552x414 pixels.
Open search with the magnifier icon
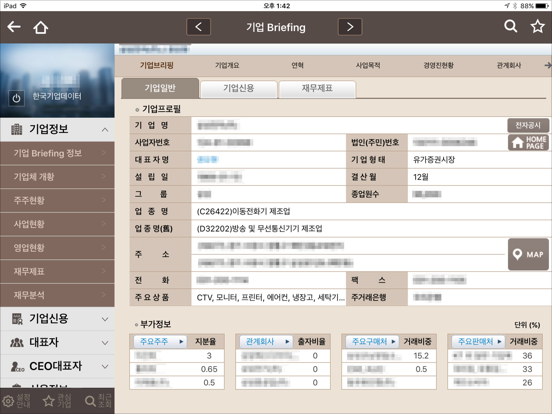coord(510,26)
